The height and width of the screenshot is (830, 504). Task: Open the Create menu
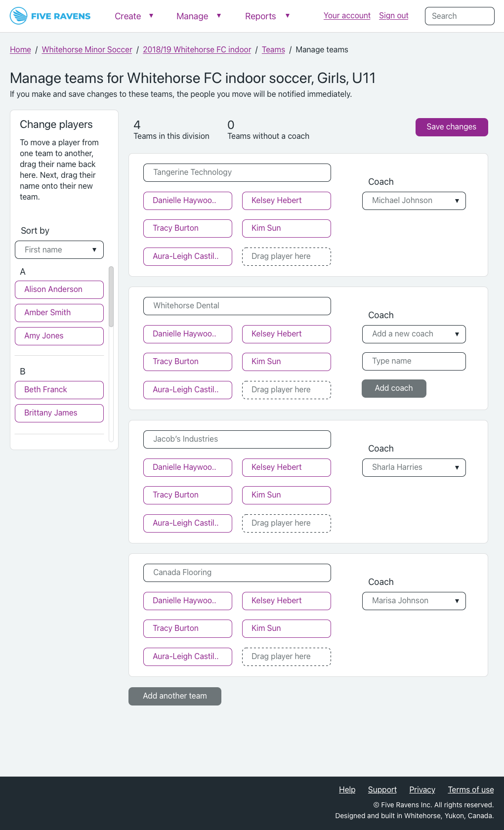[134, 16]
